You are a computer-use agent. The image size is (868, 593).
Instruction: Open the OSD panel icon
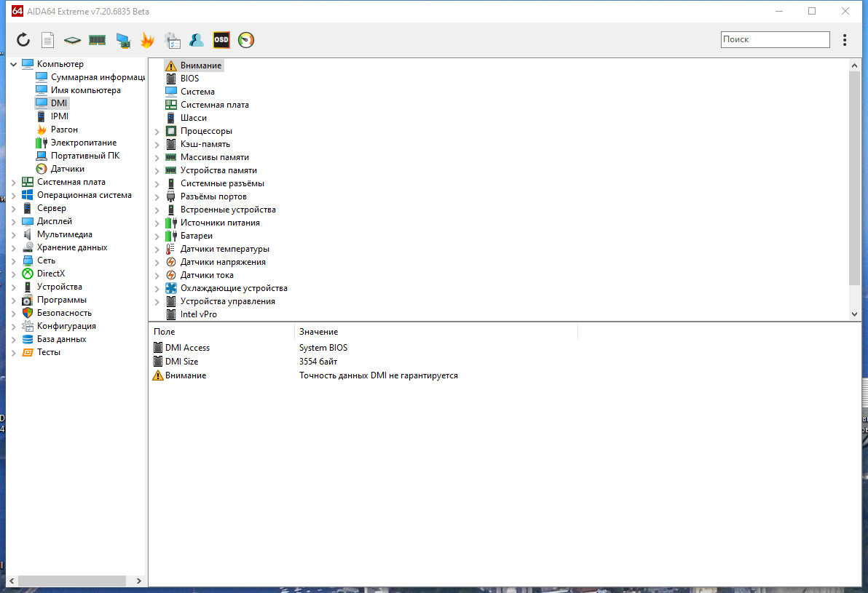coord(221,40)
